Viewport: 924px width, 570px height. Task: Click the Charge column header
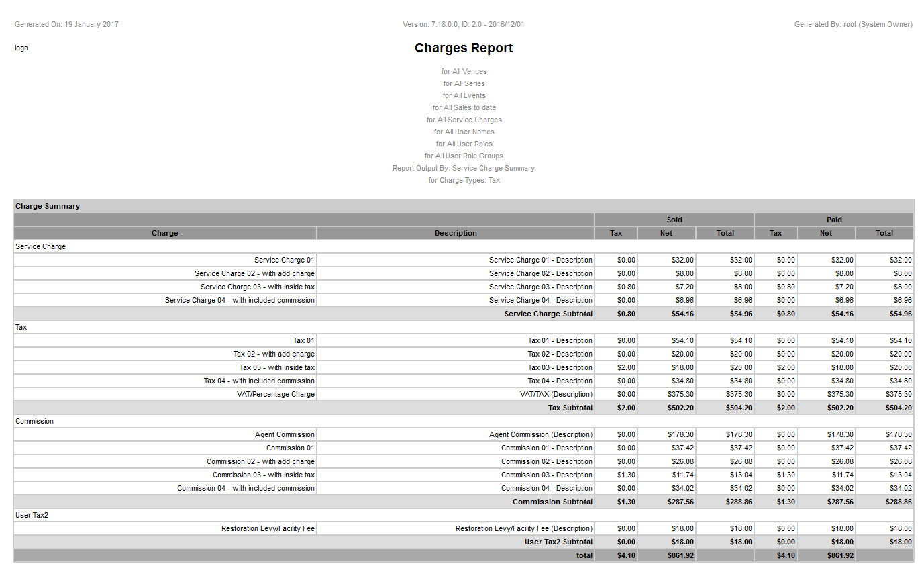coord(165,233)
